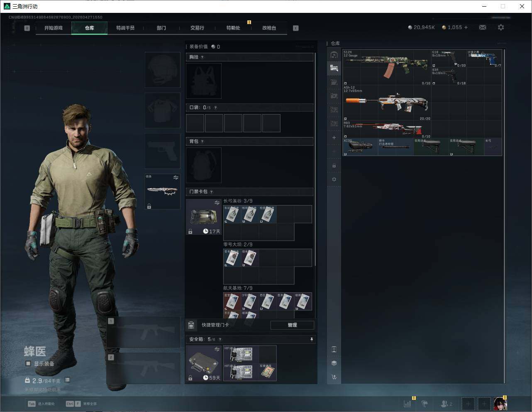Click the first keycard under 零号大坝

[x=232, y=258]
